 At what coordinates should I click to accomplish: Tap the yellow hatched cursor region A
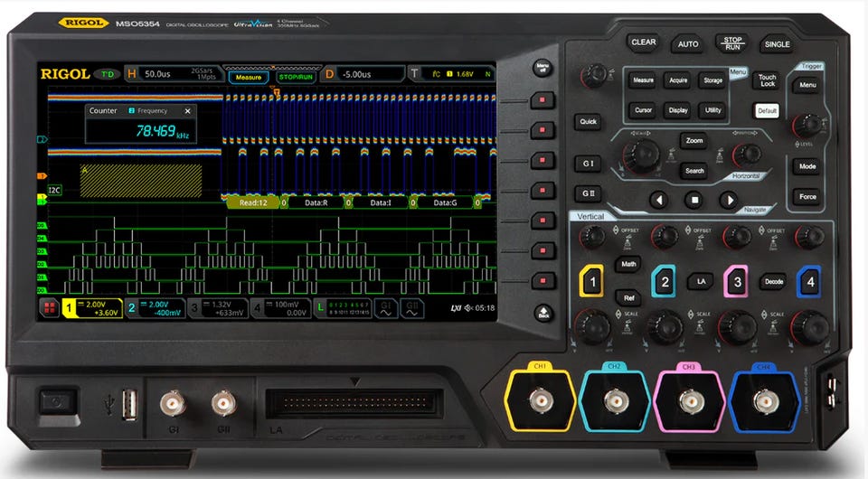point(141,181)
